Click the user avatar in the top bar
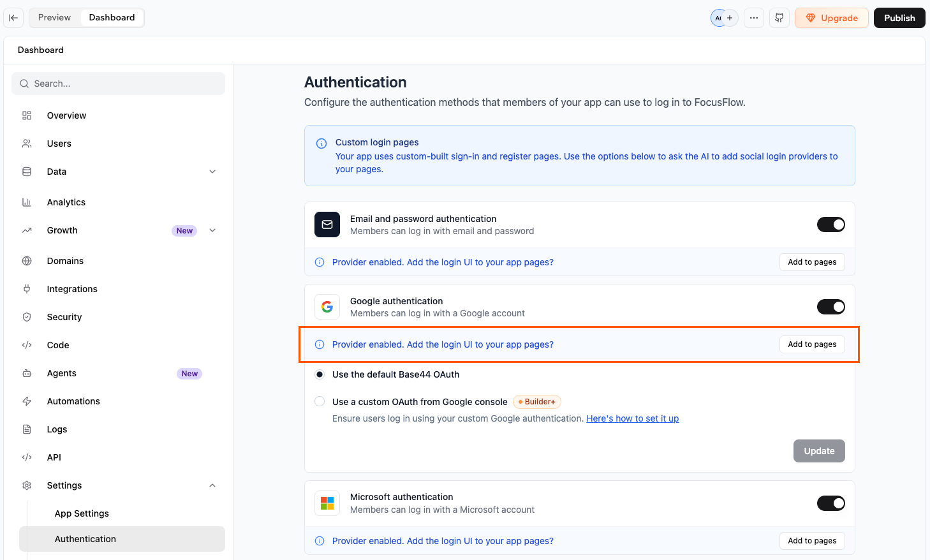Image resolution: width=930 pixels, height=560 pixels. (x=718, y=18)
